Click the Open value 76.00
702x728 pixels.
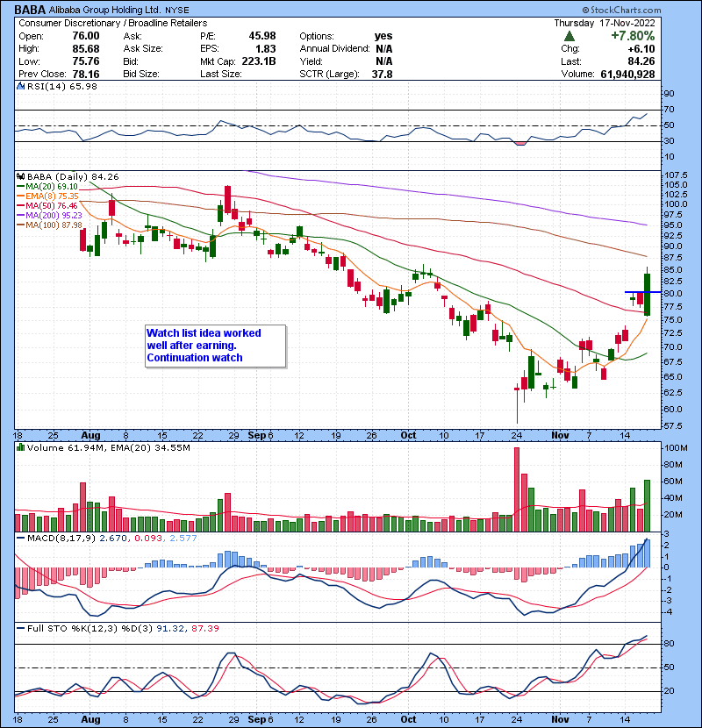(86, 36)
